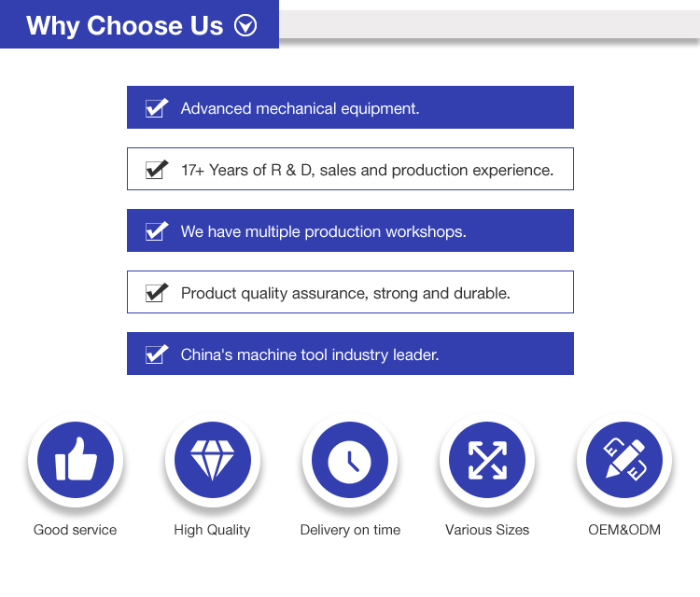The width and height of the screenshot is (700, 597).
Task: Select the Good service label
Action: click(75, 530)
